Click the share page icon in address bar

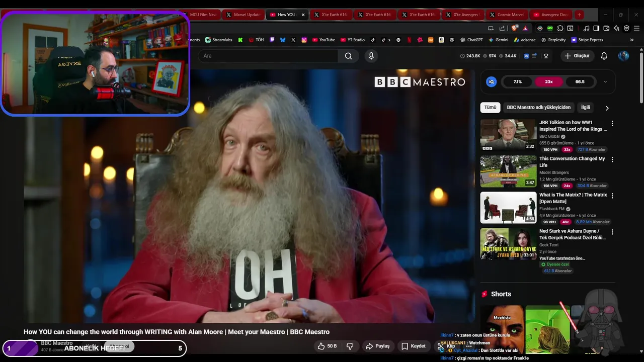point(501,28)
